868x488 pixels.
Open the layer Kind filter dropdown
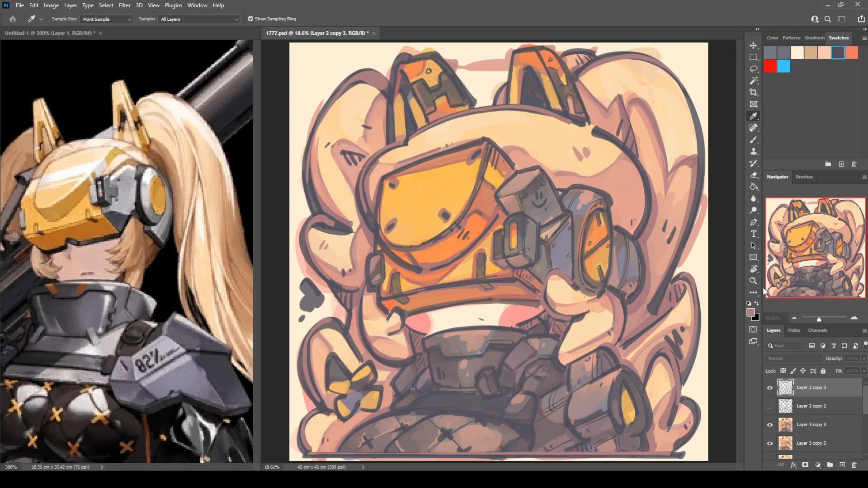click(x=785, y=346)
